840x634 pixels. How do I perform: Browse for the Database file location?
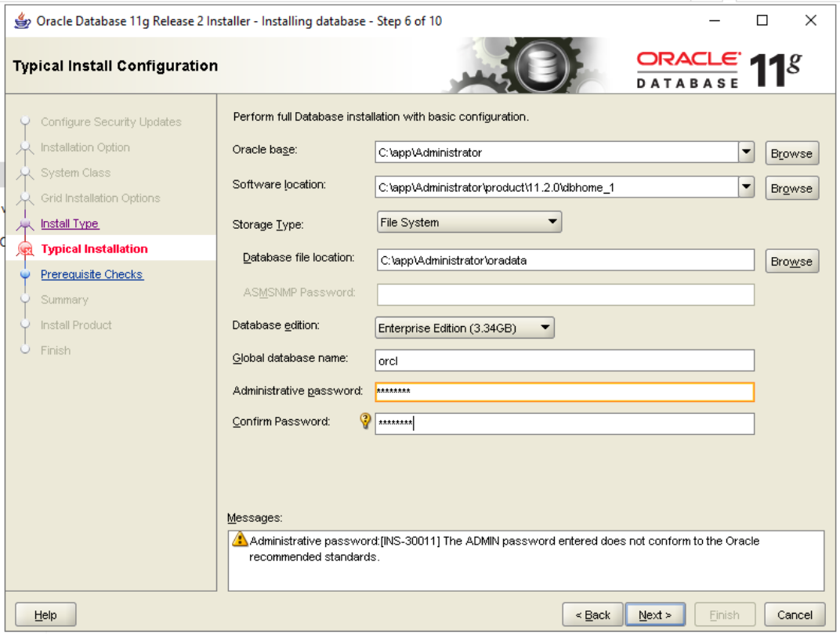pos(791,261)
